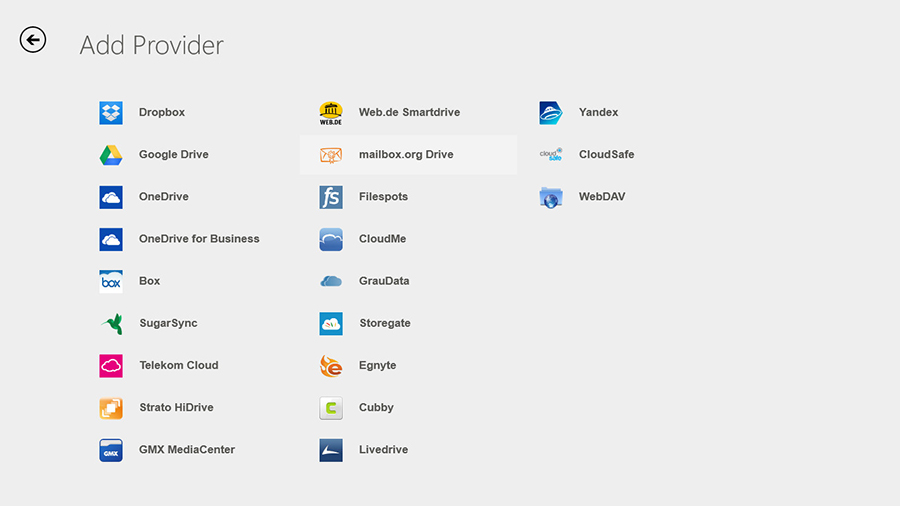900x506 pixels.
Task: Click the GrauData cloud icon
Action: (331, 281)
